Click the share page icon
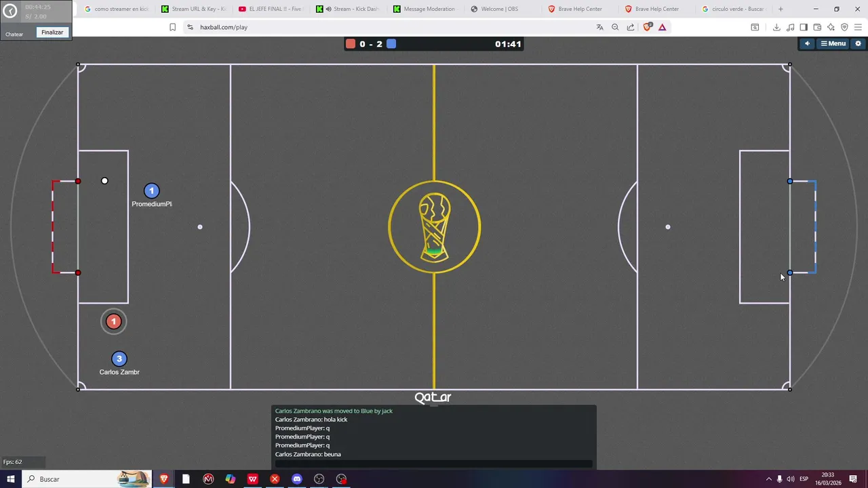868x488 pixels. (631, 27)
